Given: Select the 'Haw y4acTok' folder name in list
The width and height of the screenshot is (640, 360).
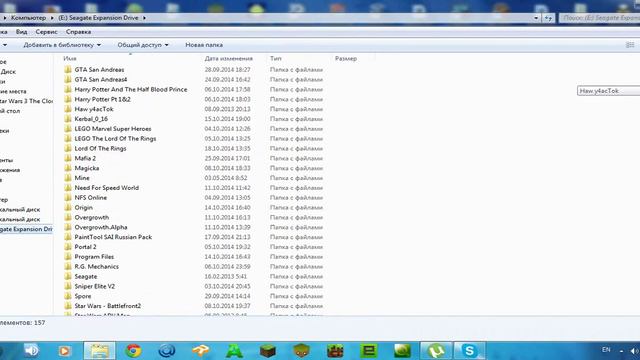Looking at the screenshot, I should click(94, 109).
